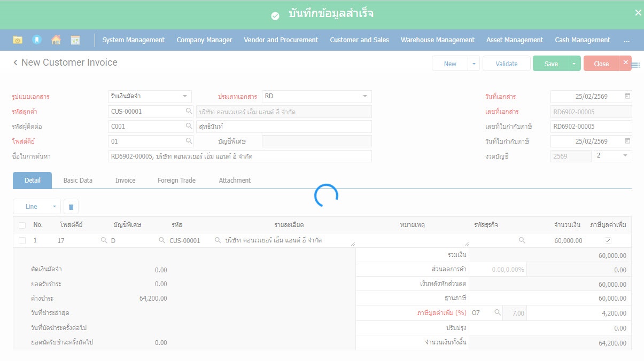Go to the home icon
Screen dimensions: 644x361
56,40
